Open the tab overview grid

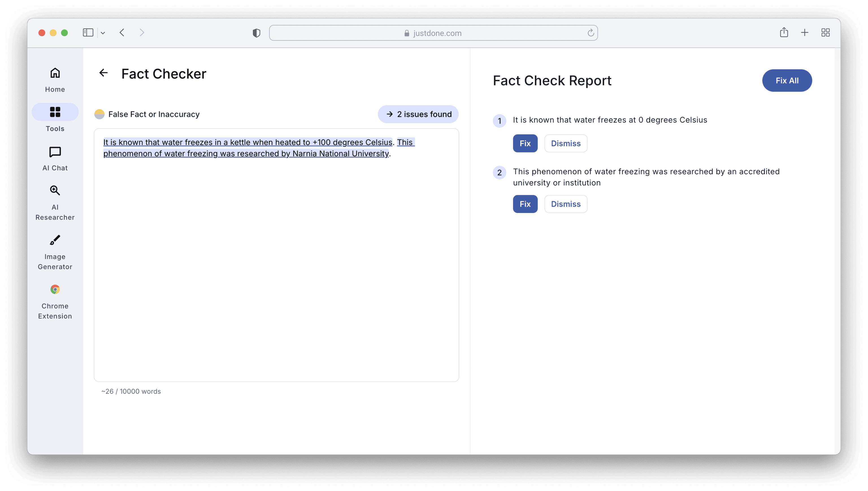tap(825, 33)
